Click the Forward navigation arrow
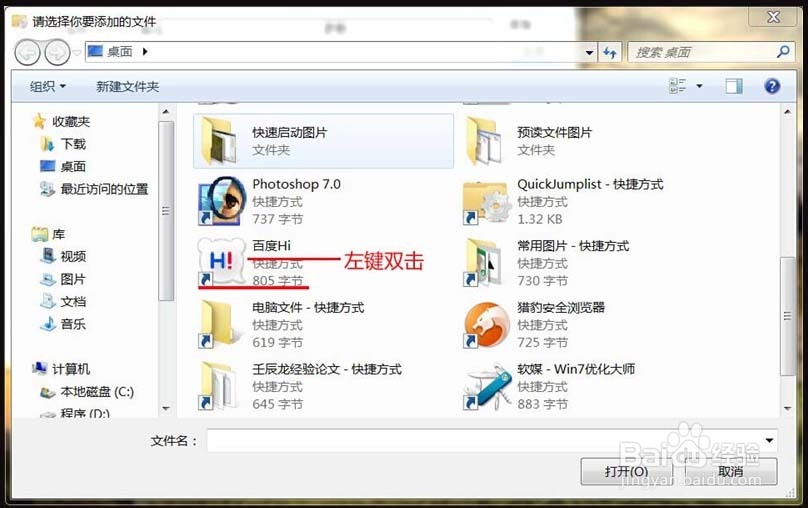Screen dimensions: 808x508 (x=57, y=52)
